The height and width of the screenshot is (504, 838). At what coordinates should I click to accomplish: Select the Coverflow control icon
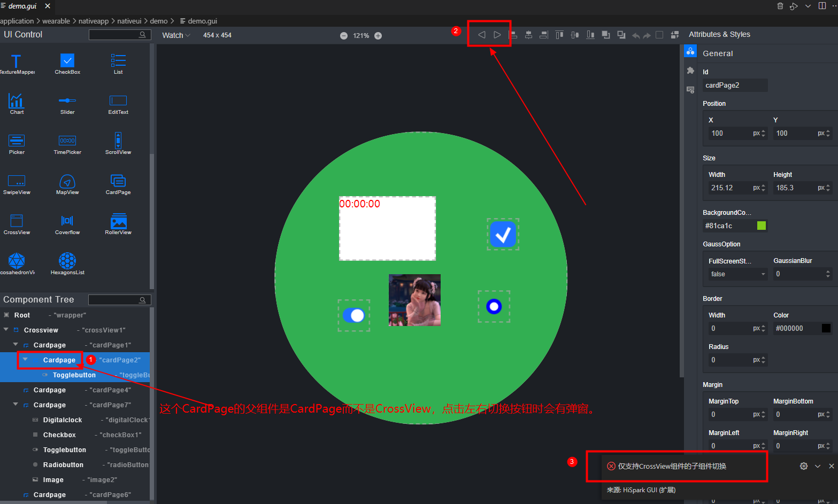tap(67, 224)
